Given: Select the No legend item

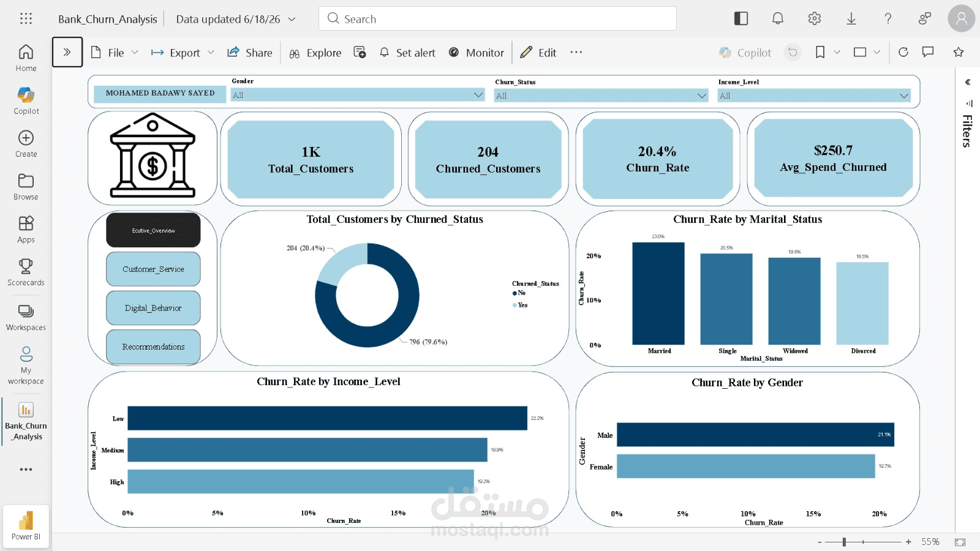Looking at the screenshot, I should 519,293.
